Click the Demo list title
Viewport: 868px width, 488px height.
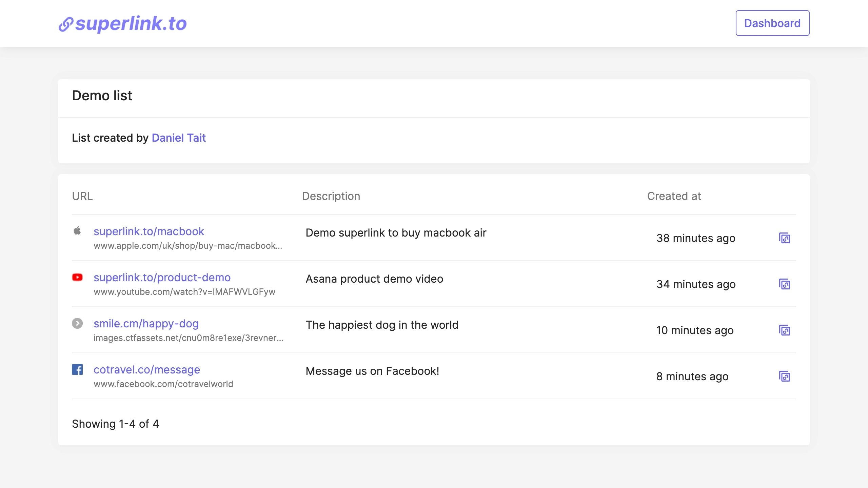102,96
